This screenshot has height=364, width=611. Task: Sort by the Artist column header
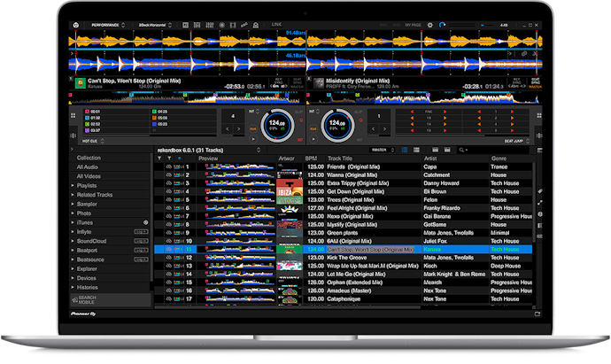430,159
